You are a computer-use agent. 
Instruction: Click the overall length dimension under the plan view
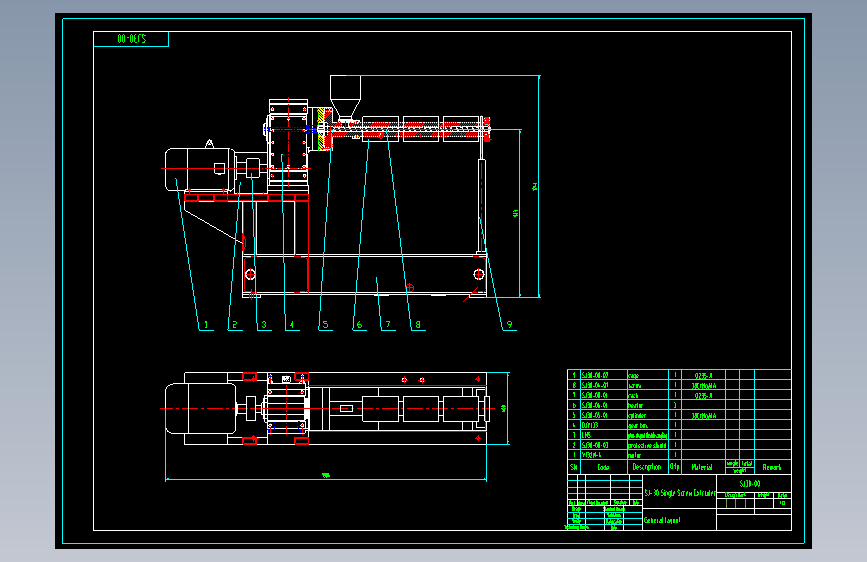pos(326,475)
